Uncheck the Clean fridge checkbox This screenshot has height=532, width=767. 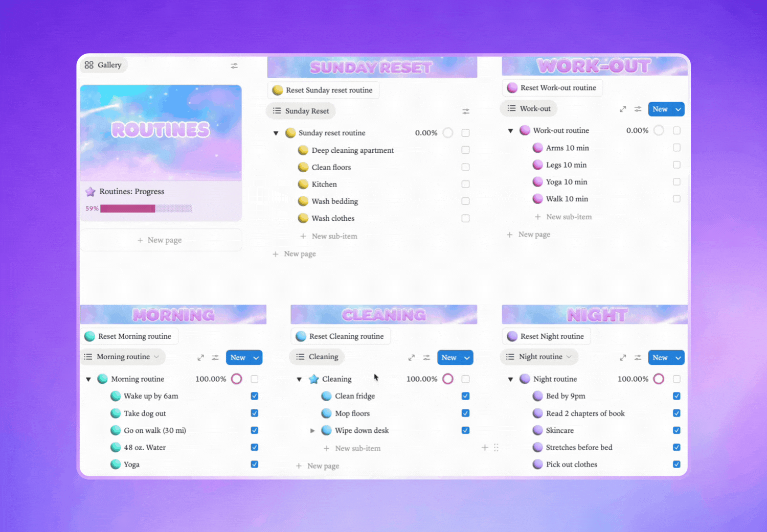(465, 396)
